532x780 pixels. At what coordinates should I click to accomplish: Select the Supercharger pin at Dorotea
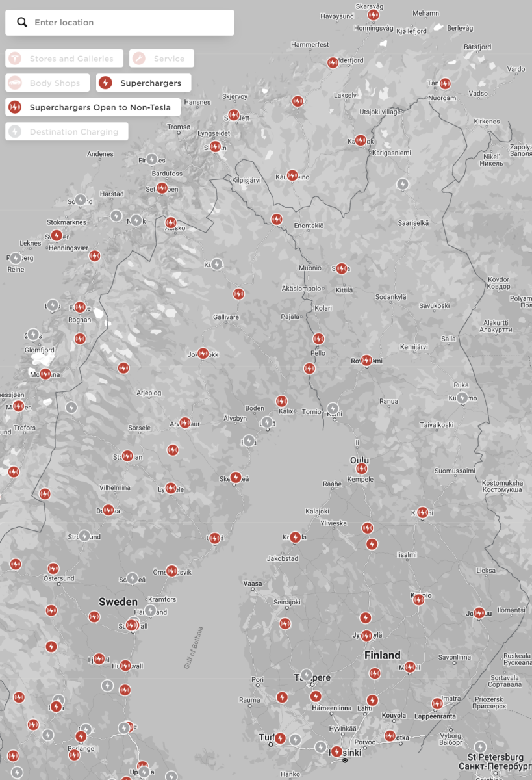pos(108,510)
